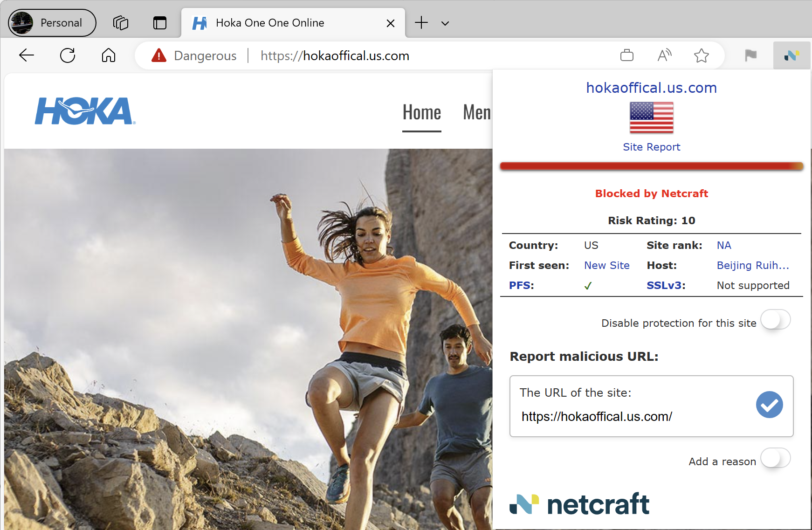The width and height of the screenshot is (812, 530).
Task: Open the shopping bag icon in address bar
Action: [627, 55]
